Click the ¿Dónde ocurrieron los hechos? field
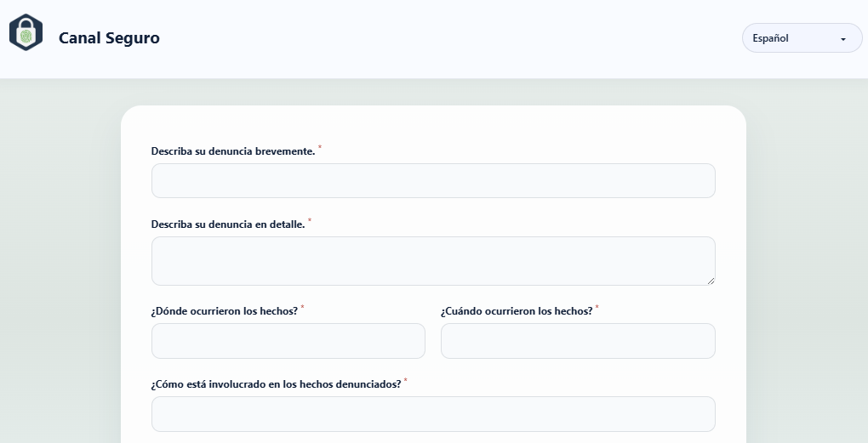This screenshot has height=443, width=868. pos(288,341)
